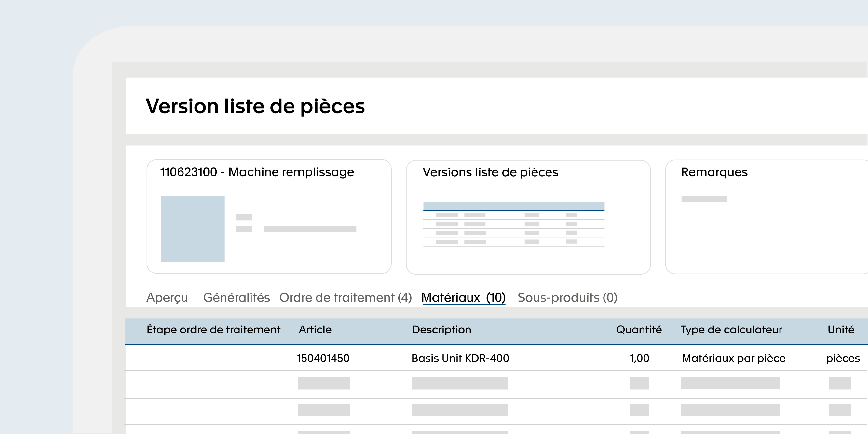Click the Machine remplissage card title
Screen dimensions: 868x434
pos(257,172)
